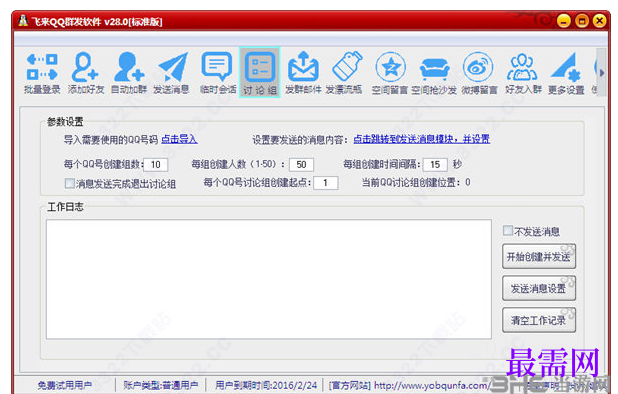Open 发送消息设置 button
This screenshot has height=394, width=618.
(x=539, y=288)
